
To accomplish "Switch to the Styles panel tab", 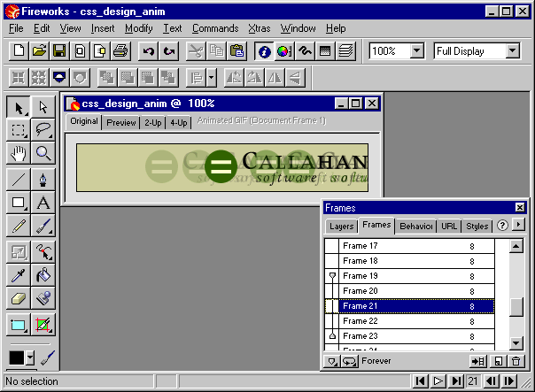I will click(477, 226).
